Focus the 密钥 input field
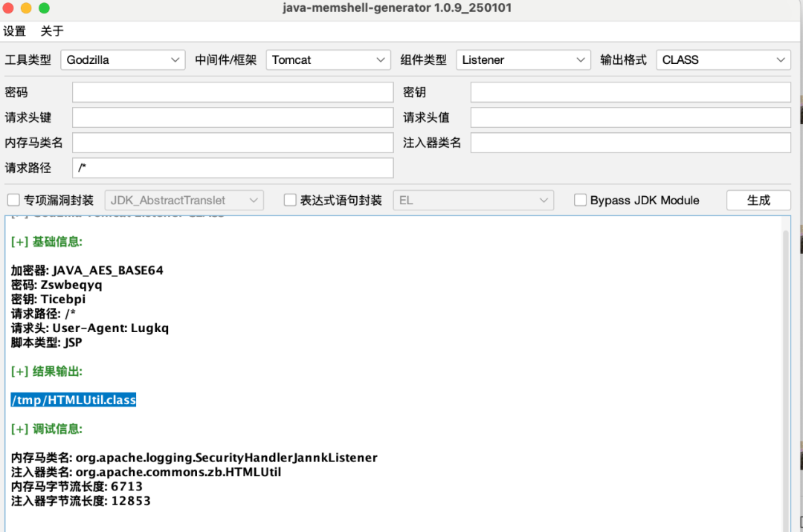Image resolution: width=803 pixels, height=532 pixels. [x=631, y=93]
